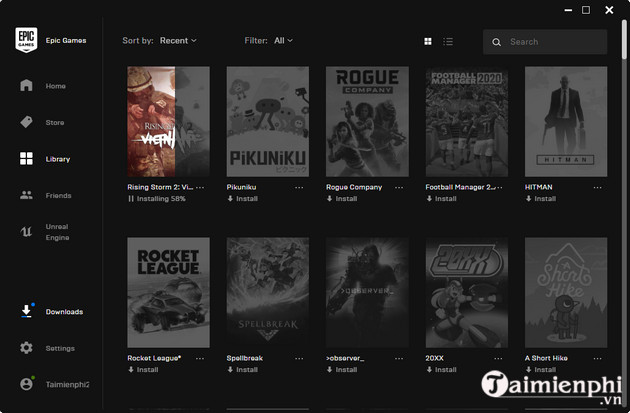Click the search magnifier icon

click(x=497, y=42)
